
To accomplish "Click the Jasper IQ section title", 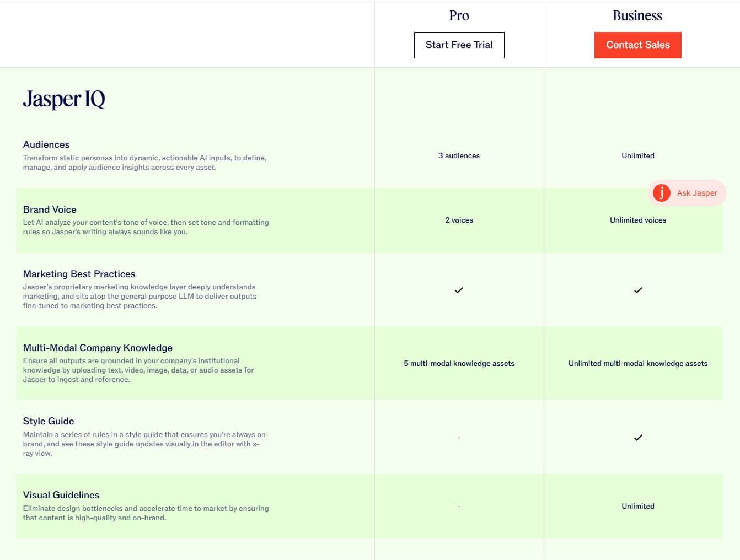I will 64,99.
